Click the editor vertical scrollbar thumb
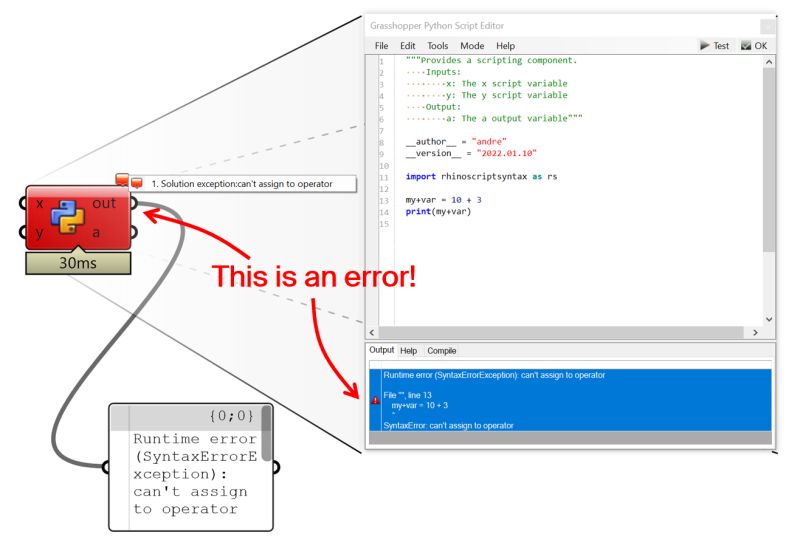Screen dimensions: 800x546 pyautogui.click(x=768, y=160)
